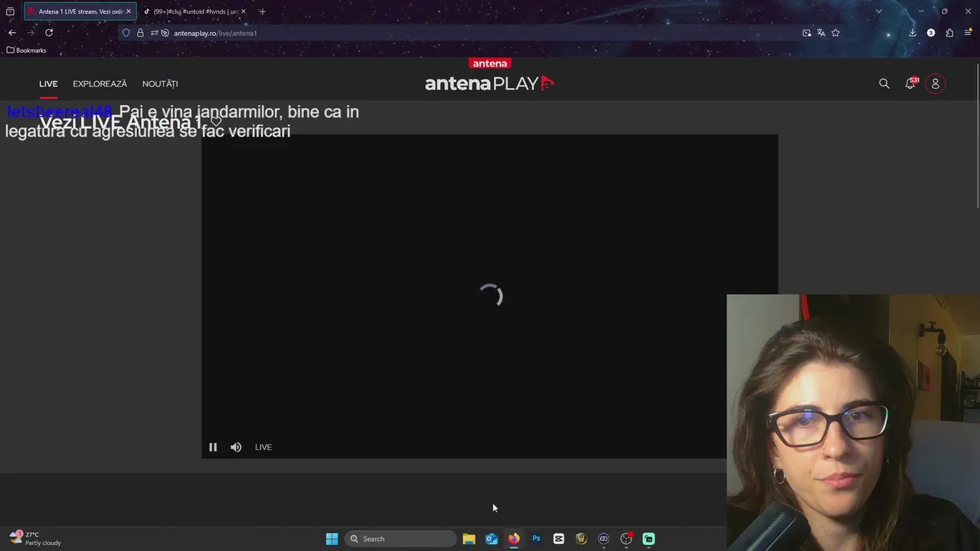Open the site search magnifier icon
The height and width of the screenshot is (551, 980).
[x=884, y=83]
